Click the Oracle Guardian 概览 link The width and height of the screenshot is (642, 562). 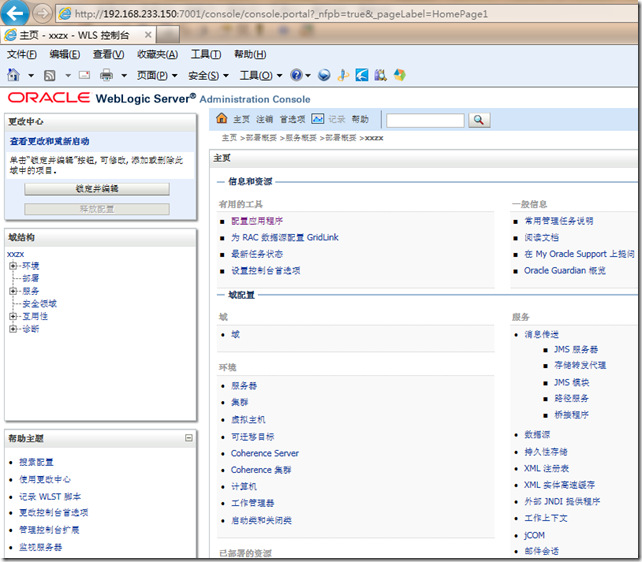pos(565,271)
